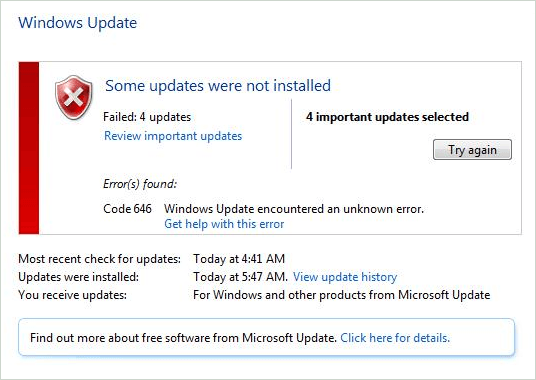The width and height of the screenshot is (536, 380).
Task: Select the Failed: 4 updates text
Action: coord(147,117)
